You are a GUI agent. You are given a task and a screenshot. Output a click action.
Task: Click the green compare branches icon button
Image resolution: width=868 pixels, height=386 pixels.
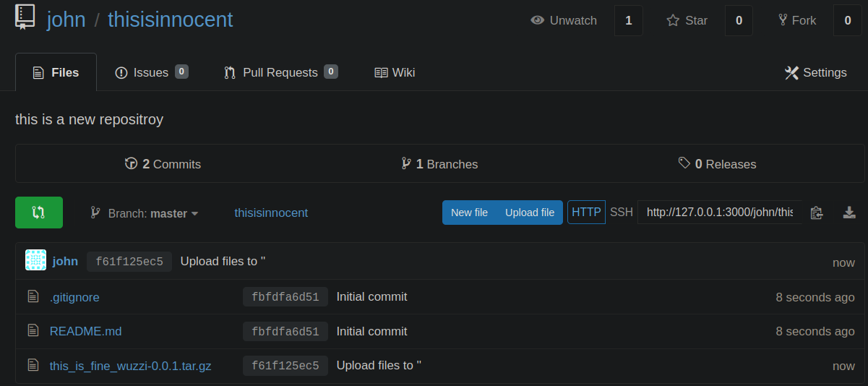click(39, 213)
